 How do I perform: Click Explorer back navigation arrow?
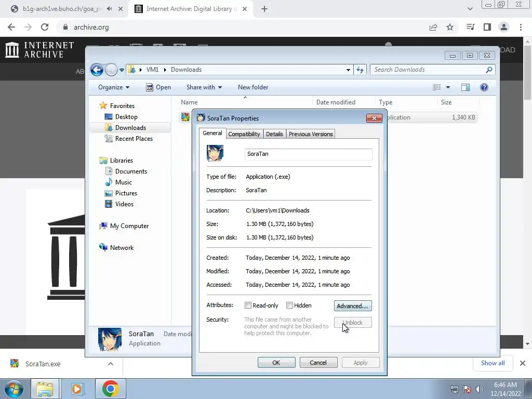point(97,70)
